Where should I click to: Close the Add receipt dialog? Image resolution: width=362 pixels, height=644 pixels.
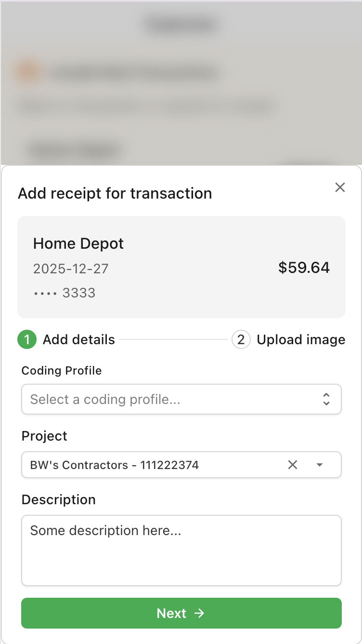[340, 188]
